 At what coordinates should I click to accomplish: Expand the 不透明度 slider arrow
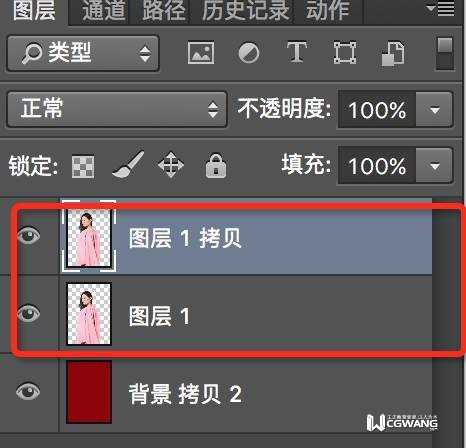pyautogui.click(x=434, y=109)
